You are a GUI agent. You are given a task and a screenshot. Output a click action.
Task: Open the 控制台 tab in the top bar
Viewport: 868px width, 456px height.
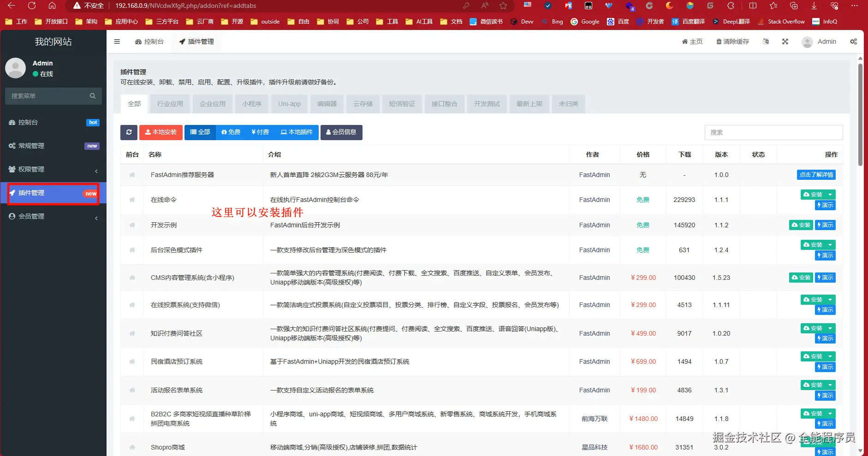(149, 41)
